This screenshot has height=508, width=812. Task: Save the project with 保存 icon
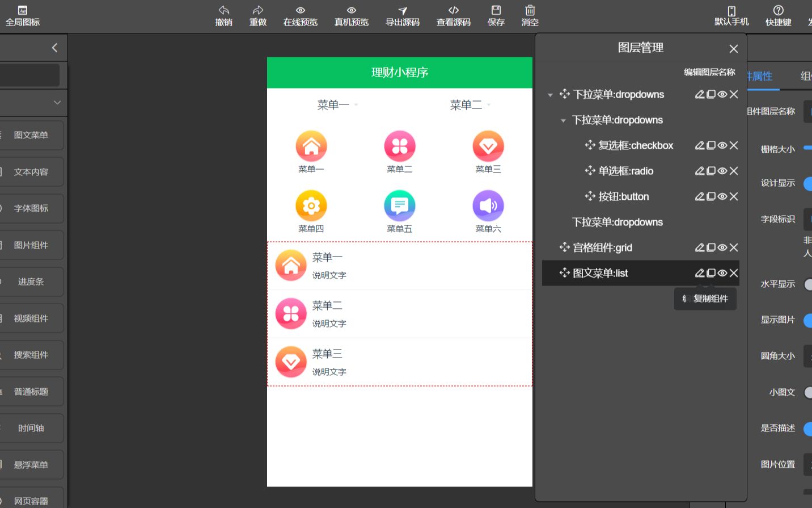point(496,16)
